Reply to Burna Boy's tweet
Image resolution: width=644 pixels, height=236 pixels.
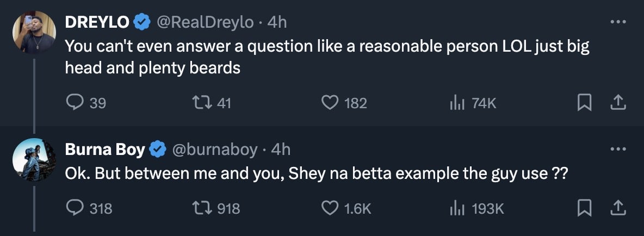[x=74, y=208]
